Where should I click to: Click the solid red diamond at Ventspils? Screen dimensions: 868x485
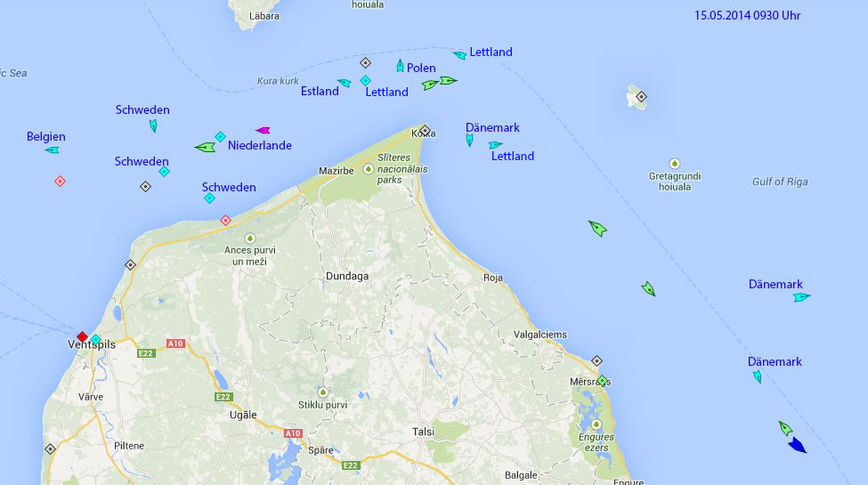83,336
